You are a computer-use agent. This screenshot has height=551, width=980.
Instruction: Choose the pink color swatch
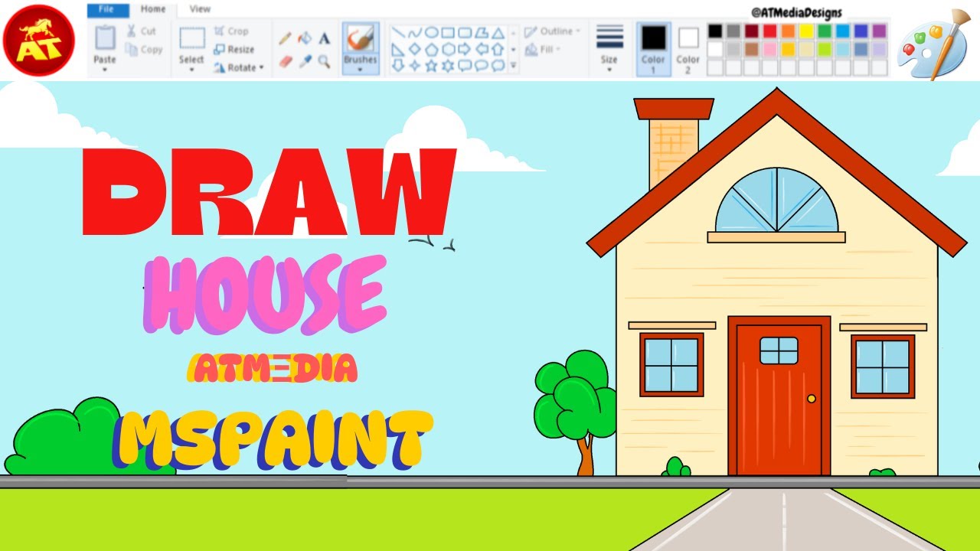[770, 49]
